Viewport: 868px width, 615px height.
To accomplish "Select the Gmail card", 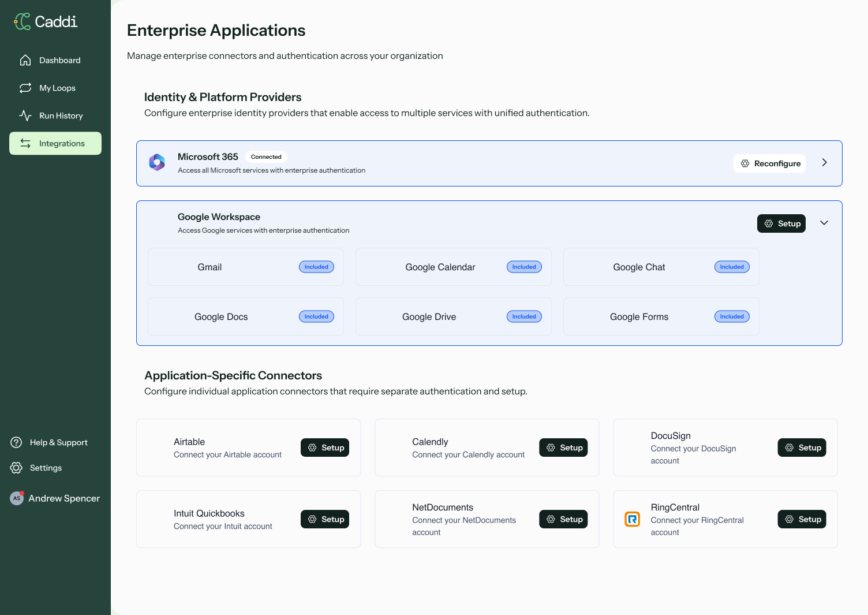I will 246,267.
